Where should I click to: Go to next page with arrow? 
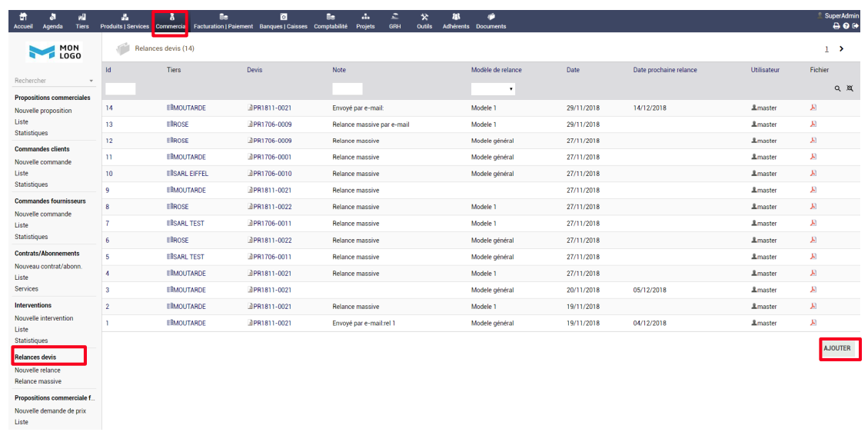[x=841, y=48]
